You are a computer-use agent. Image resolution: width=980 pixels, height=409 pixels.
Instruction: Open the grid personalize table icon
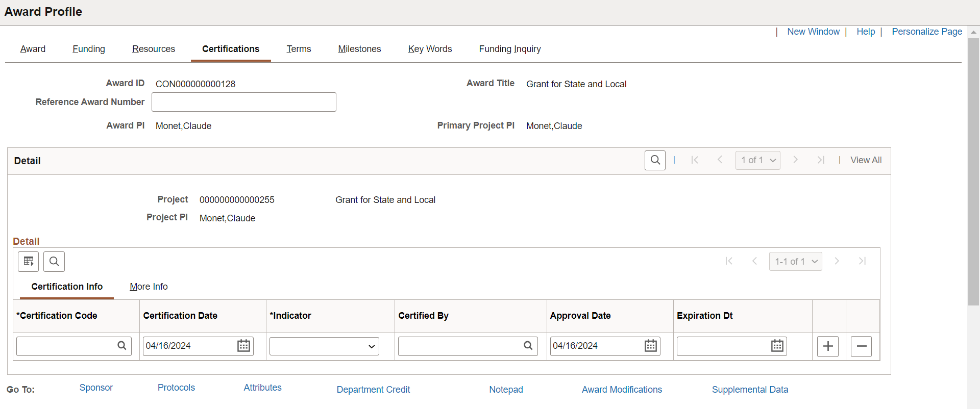(29, 262)
